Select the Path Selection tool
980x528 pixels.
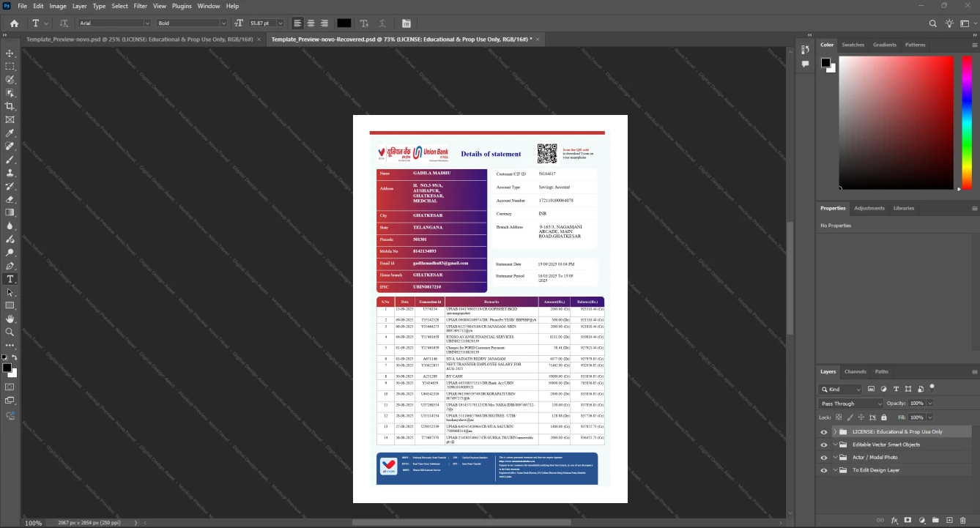[10, 292]
